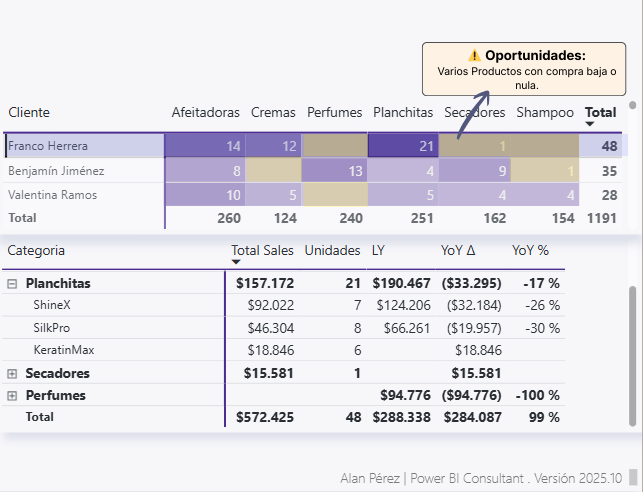
Task: Click the warning icon in Oportunidades callout
Action: coord(474,56)
